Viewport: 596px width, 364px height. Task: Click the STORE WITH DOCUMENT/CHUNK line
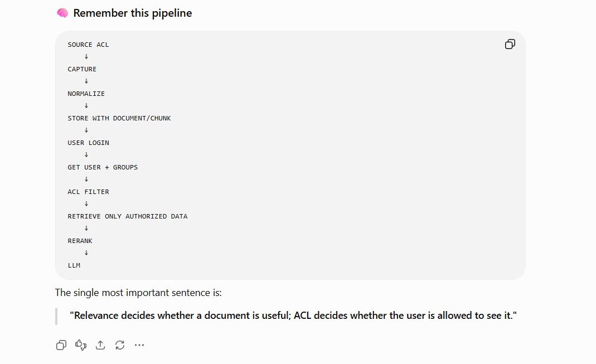(x=119, y=118)
